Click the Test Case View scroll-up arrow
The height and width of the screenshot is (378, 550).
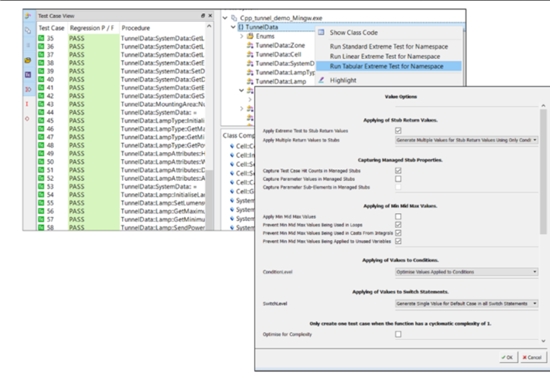[x=209, y=26]
